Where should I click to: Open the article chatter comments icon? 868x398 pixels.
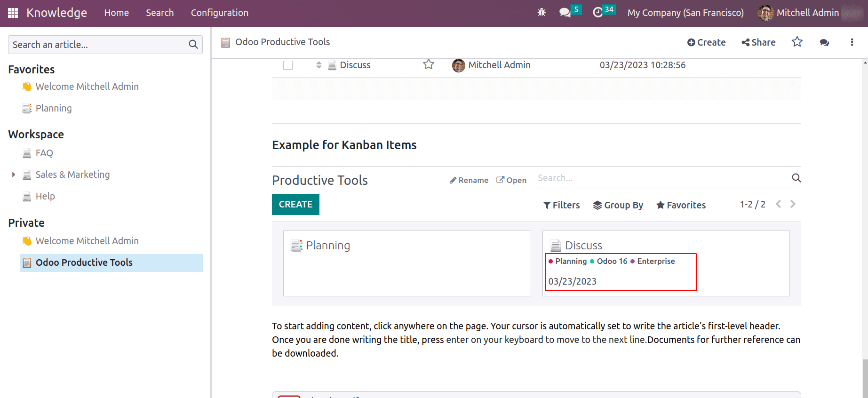824,42
